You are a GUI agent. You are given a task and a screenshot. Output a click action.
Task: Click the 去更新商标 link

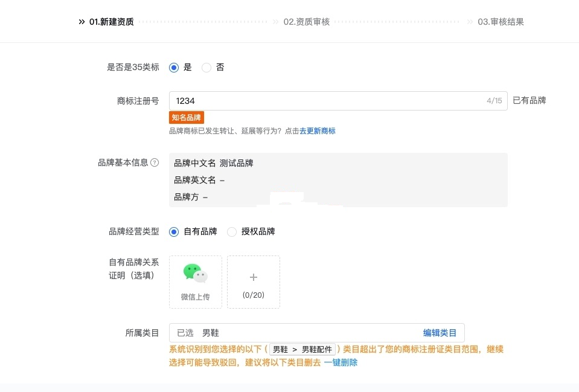[x=317, y=131]
